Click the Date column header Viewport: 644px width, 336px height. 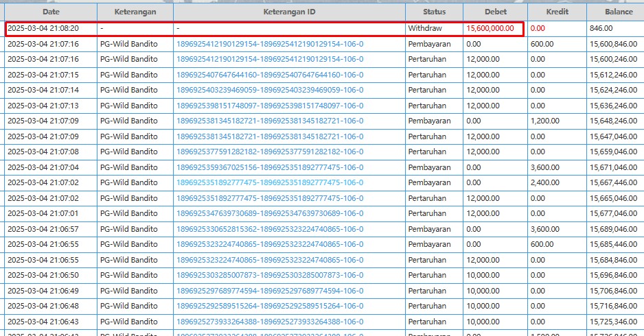[50, 12]
